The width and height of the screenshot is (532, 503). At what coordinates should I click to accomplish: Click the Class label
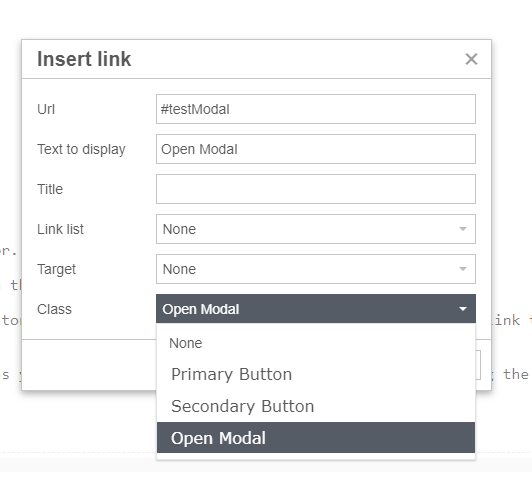[54, 309]
